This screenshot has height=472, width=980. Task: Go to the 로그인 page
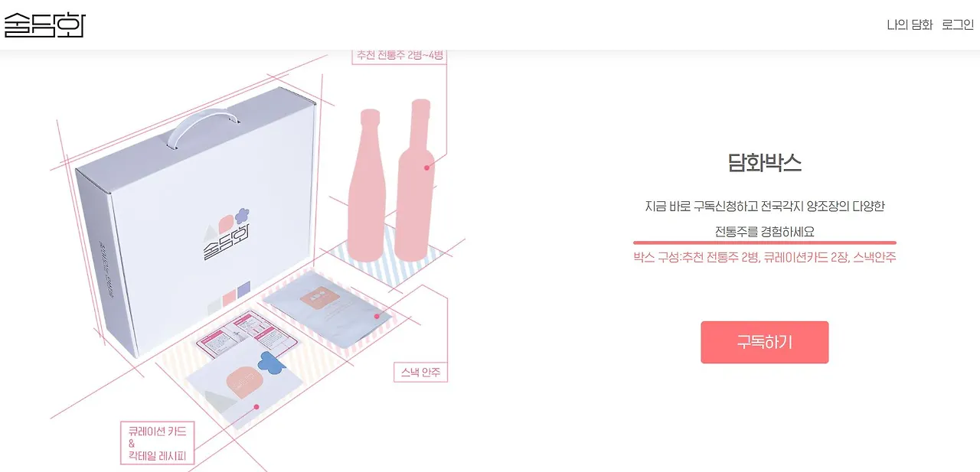tap(958, 24)
